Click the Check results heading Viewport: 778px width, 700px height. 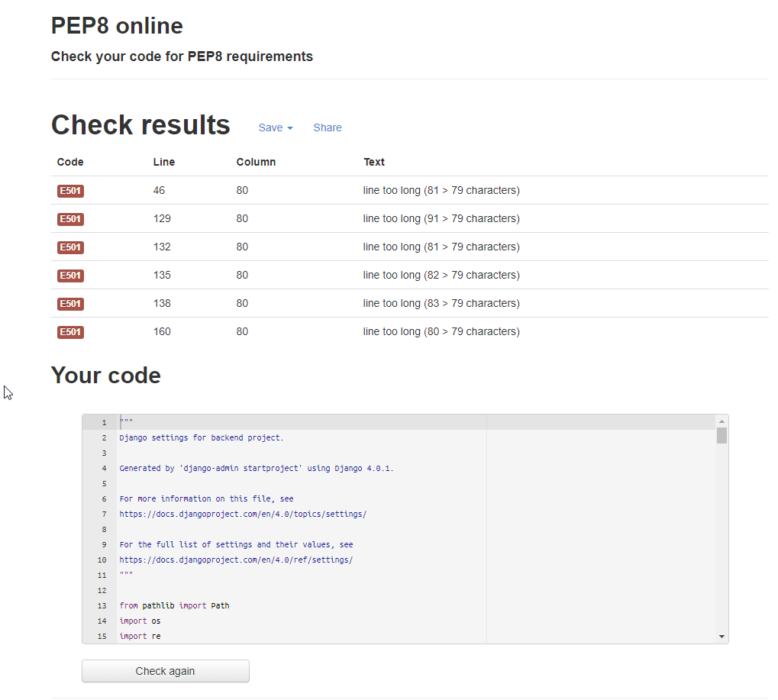140,124
